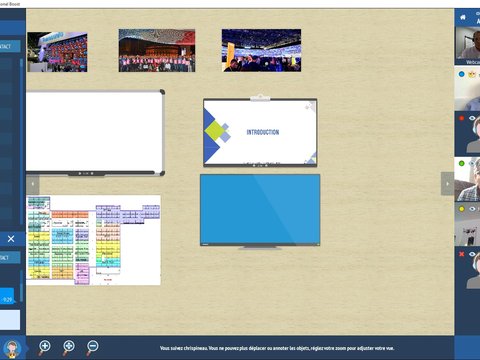Click the red X status on last participant

(461, 254)
